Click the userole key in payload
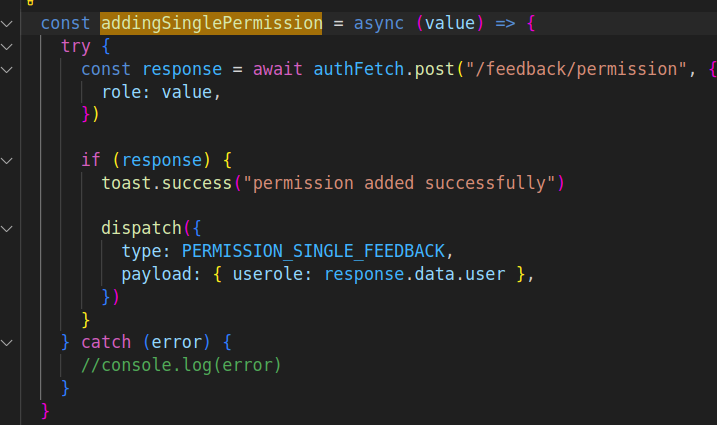 point(266,274)
